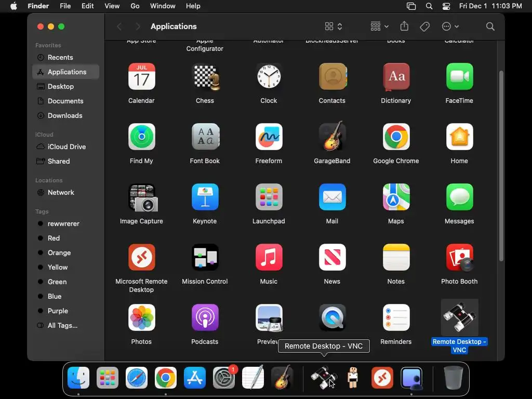The height and width of the screenshot is (399, 532).
Task: Open the Dictionary app icon
Action: click(396, 77)
